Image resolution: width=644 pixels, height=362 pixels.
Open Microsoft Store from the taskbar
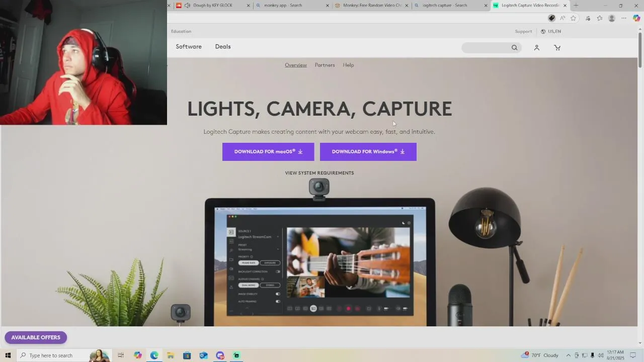pos(187,355)
